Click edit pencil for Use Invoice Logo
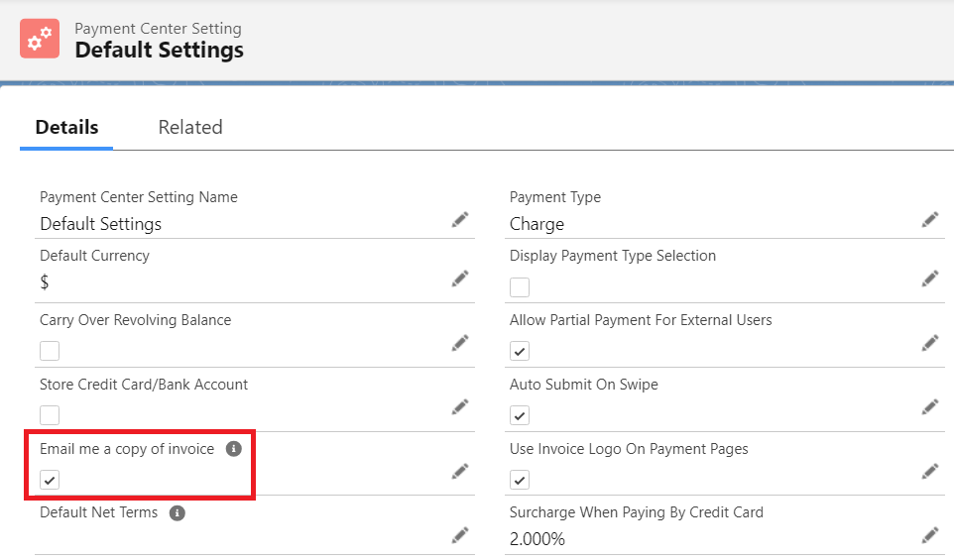The image size is (954, 560). 929,471
